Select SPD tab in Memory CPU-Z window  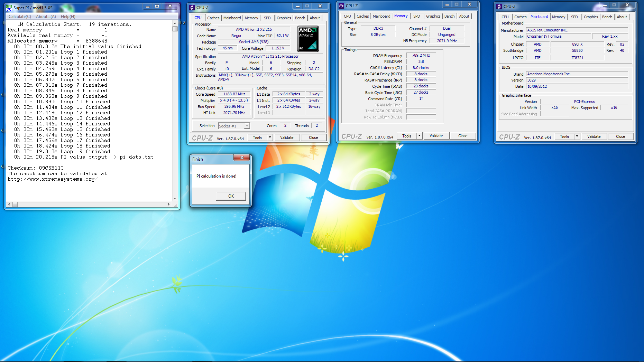417,16
